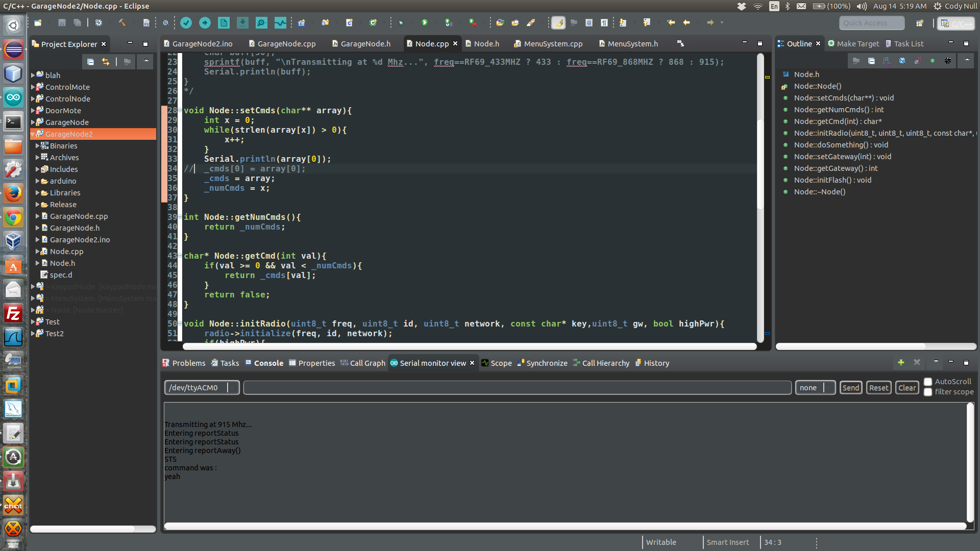Expand the Includes folder
Screen dimensions: 980x551
click(38, 169)
